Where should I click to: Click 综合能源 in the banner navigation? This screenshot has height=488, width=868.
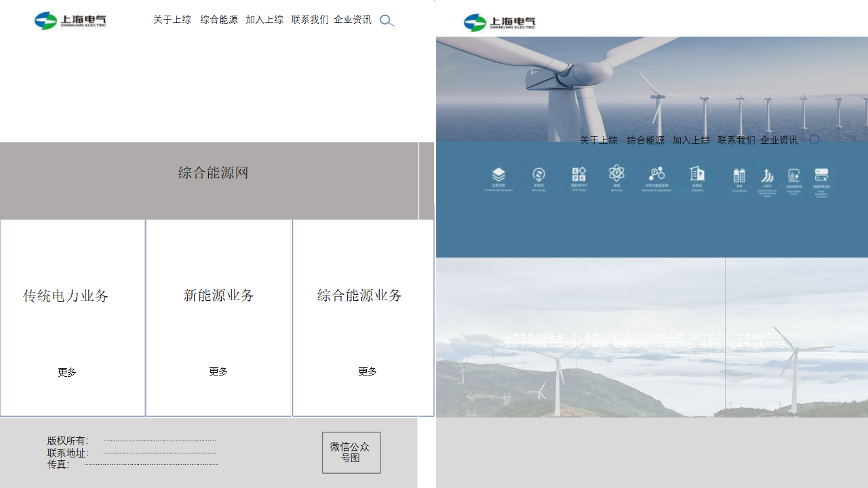click(646, 140)
